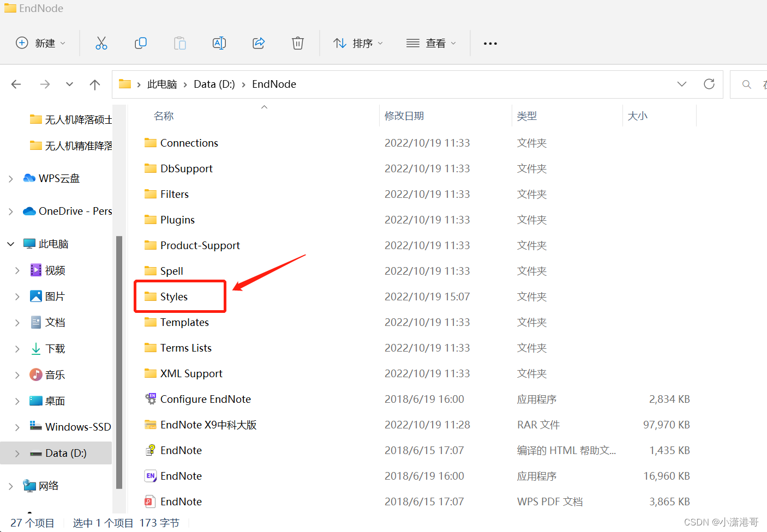Click the 97,970 KB file size
767x532 pixels.
point(666,425)
